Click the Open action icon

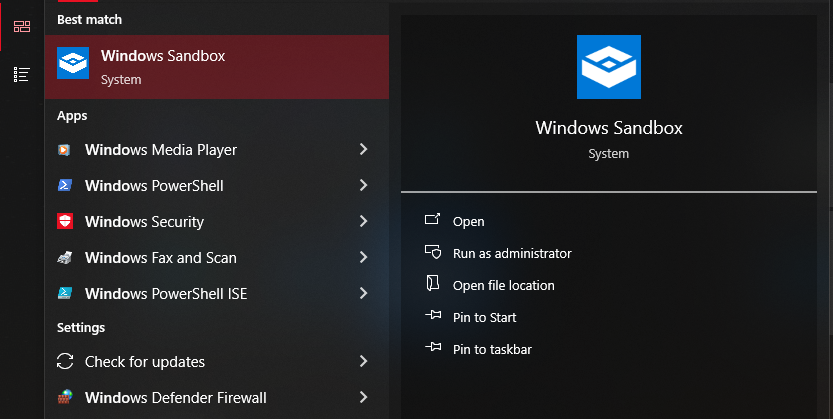[x=432, y=219]
